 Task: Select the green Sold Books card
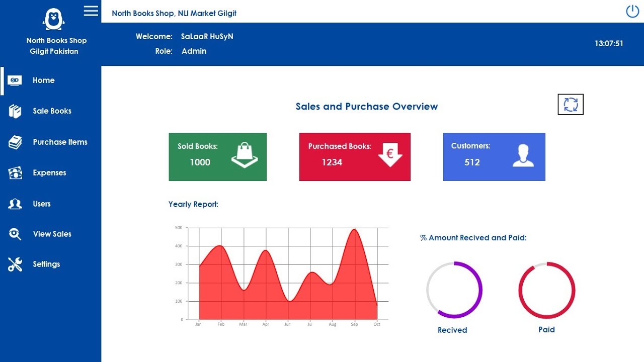pos(217,157)
